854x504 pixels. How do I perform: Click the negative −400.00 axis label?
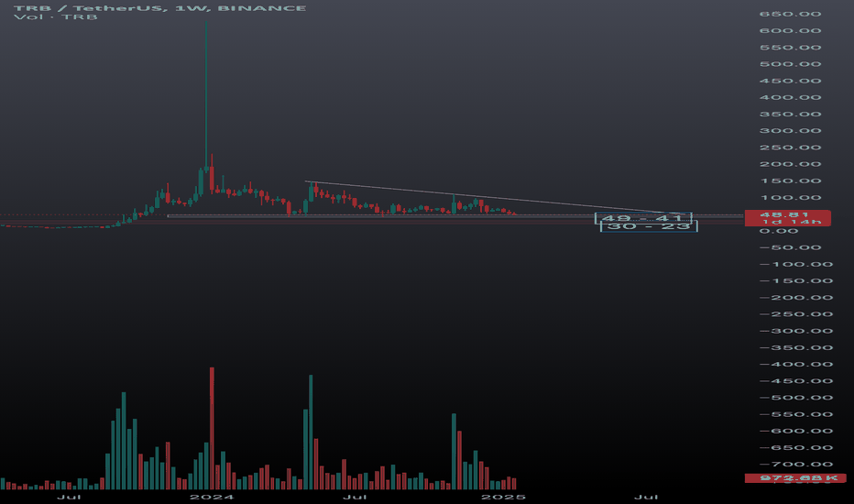(x=795, y=365)
